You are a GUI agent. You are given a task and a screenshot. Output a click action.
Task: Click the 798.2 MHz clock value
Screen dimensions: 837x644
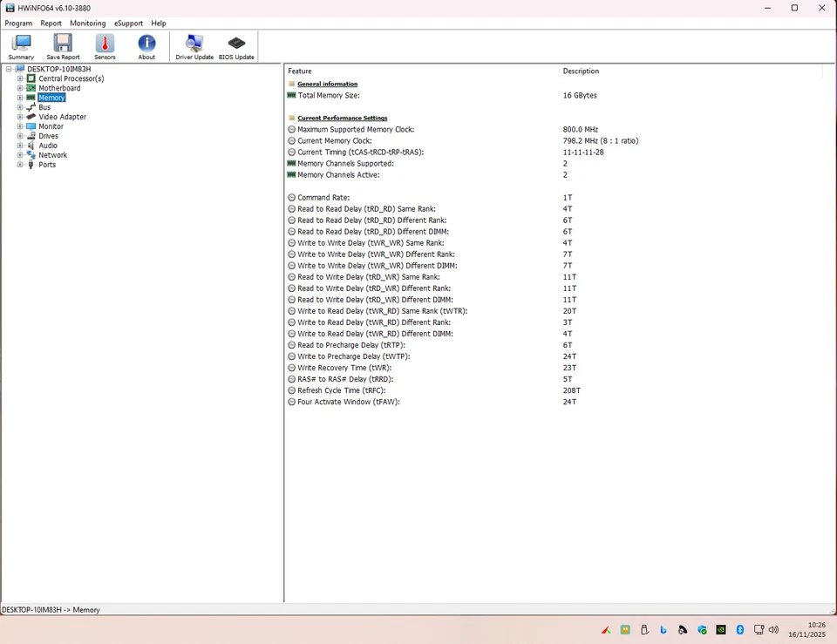click(x=600, y=141)
